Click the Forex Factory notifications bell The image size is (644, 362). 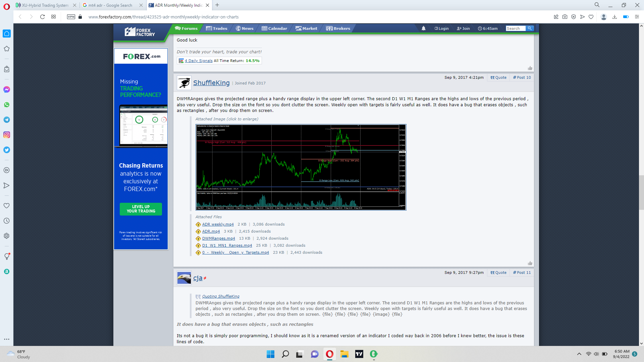tap(423, 28)
